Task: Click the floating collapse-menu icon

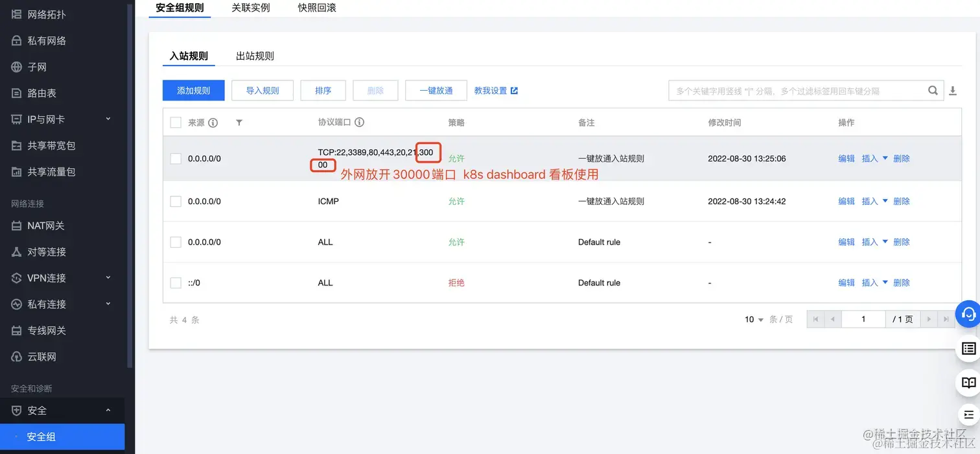Action: 968,414
